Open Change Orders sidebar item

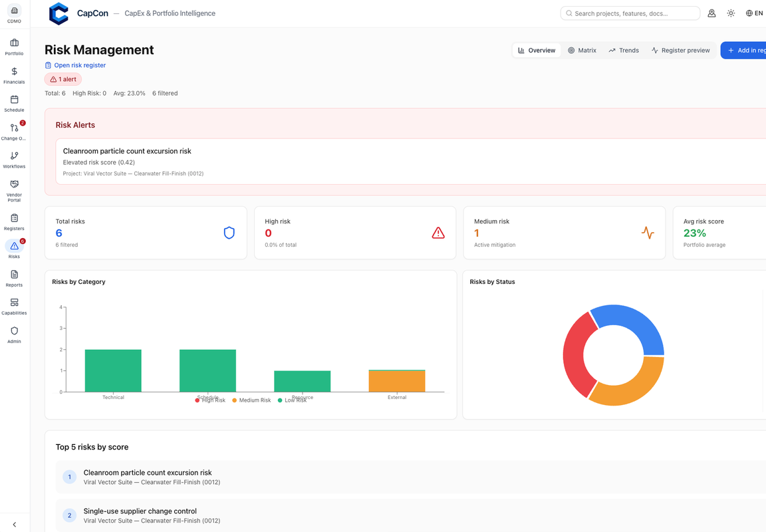click(14, 132)
